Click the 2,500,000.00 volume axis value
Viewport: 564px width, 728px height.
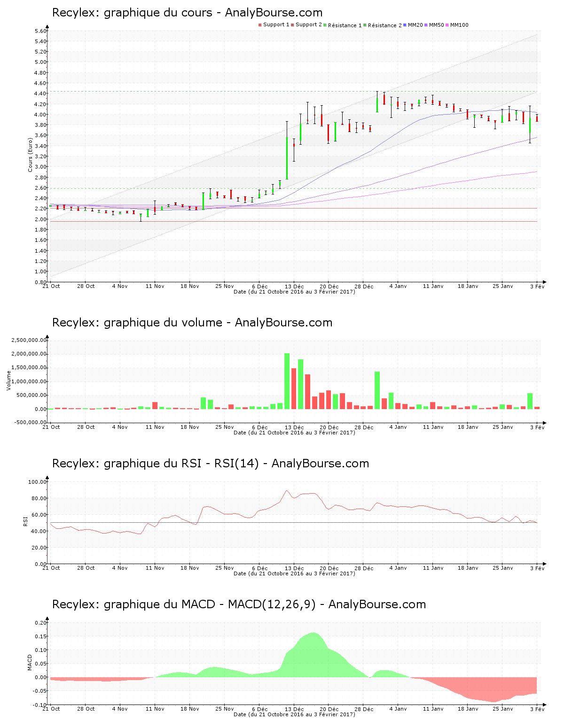coord(29,340)
